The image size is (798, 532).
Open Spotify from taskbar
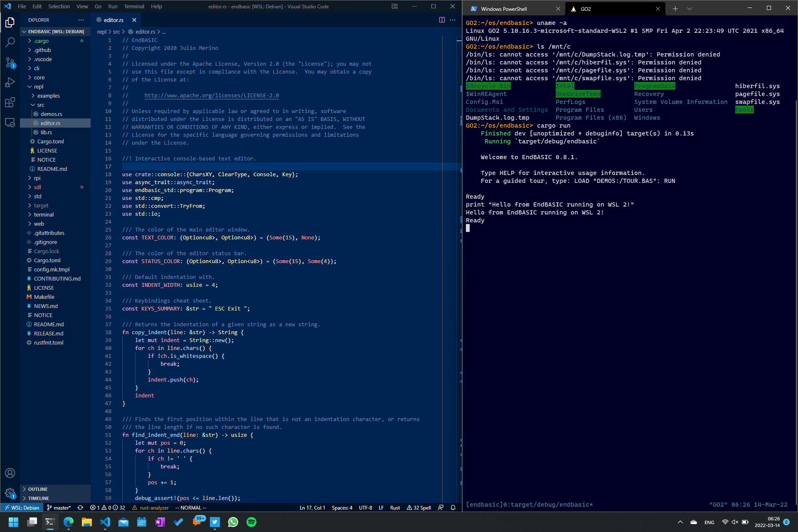point(251,522)
